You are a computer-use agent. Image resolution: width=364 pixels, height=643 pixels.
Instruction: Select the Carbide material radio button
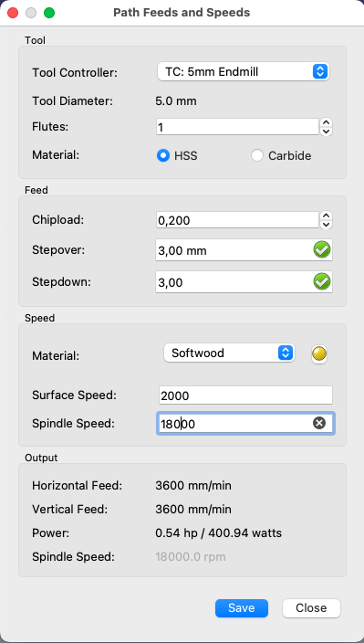point(257,155)
